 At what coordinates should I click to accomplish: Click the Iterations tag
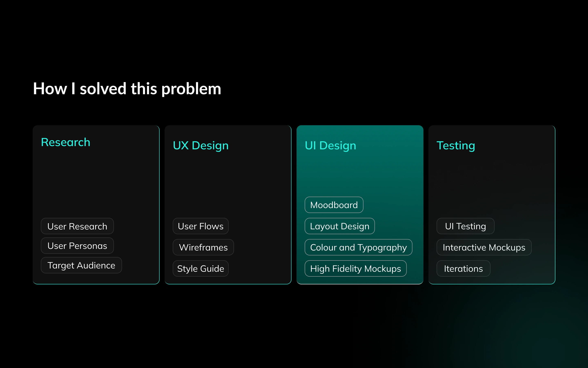click(463, 268)
